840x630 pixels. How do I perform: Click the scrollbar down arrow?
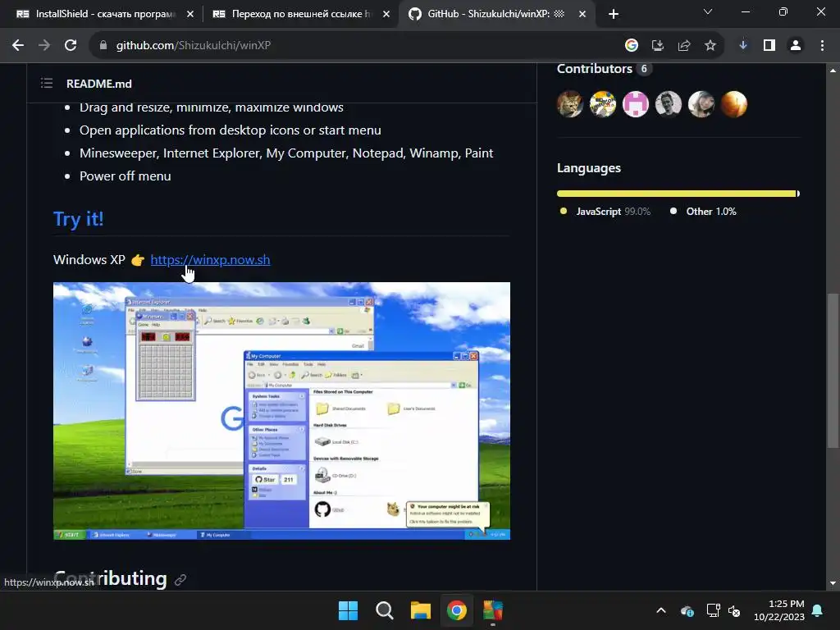(x=833, y=583)
